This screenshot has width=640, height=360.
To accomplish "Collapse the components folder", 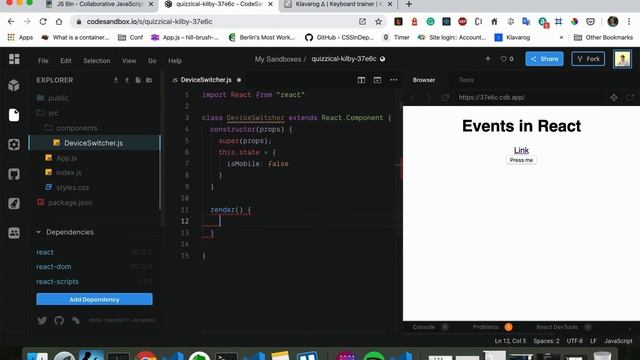I will point(77,128).
